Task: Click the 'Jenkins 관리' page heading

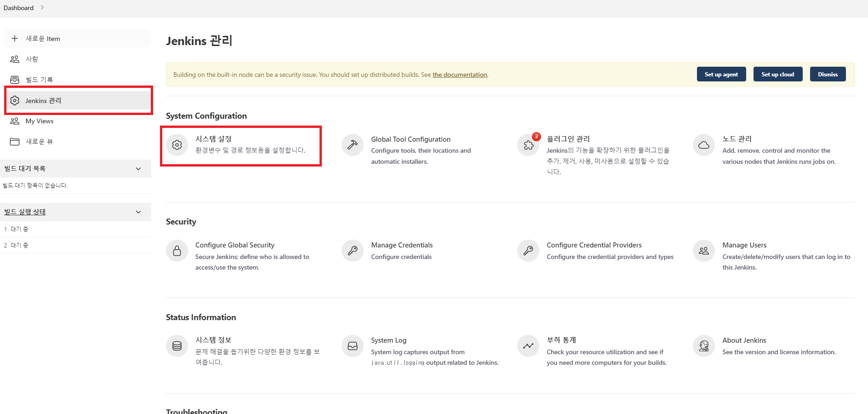Action: (199, 41)
